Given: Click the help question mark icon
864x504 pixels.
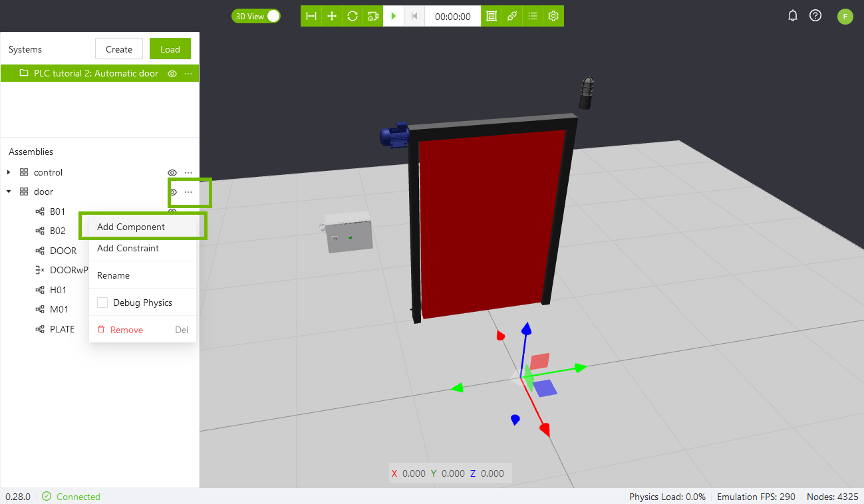Looking at the screenshot, I should click(815, 16).
